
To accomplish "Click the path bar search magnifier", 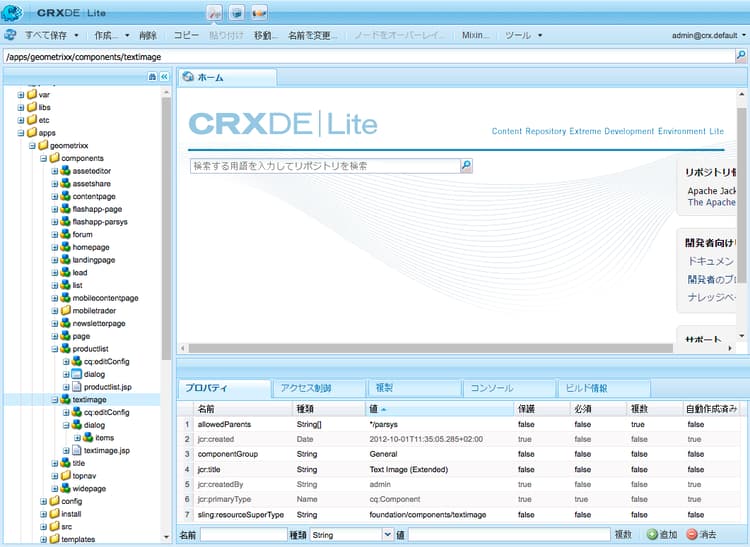I will click(x=740, y=56).
